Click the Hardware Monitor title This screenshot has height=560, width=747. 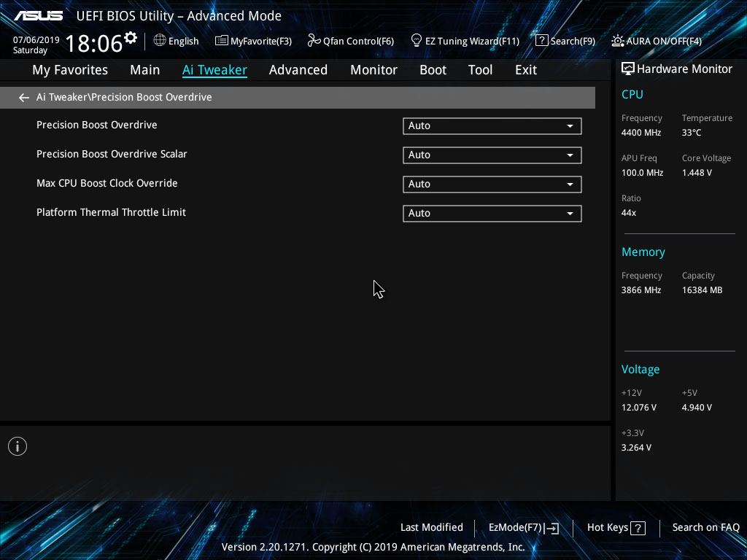(x=684, y=69)
